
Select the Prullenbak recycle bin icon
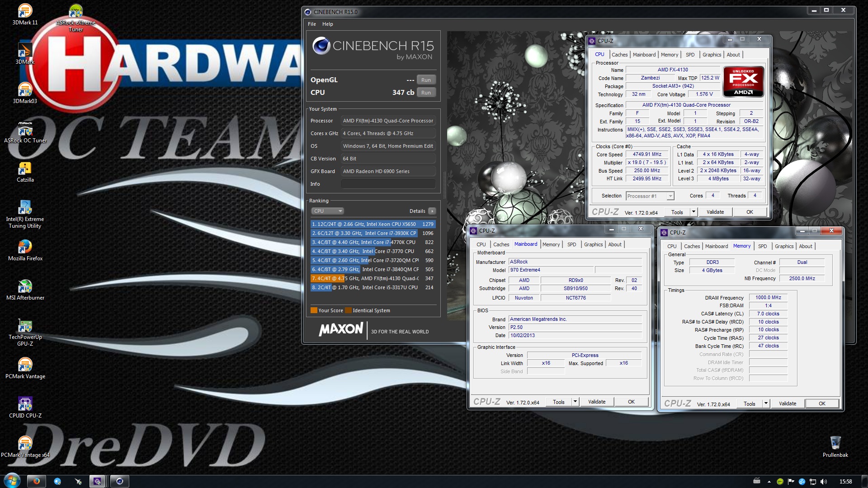point(835,446)
